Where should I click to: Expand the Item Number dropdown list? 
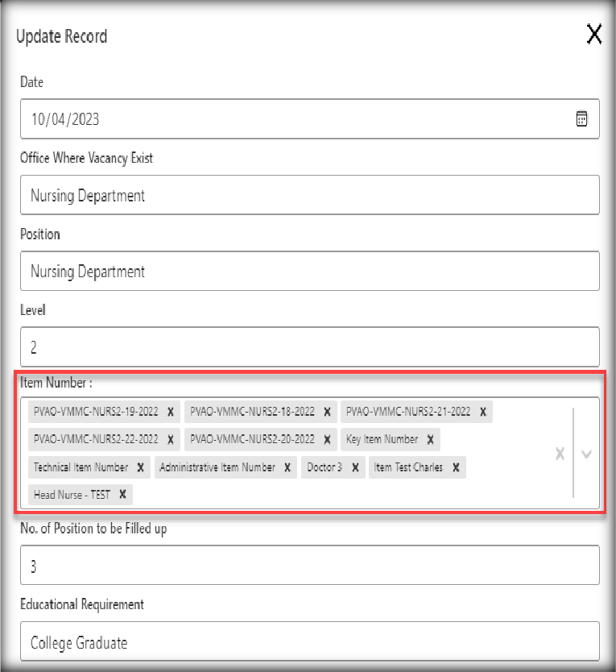coord(586,454)
